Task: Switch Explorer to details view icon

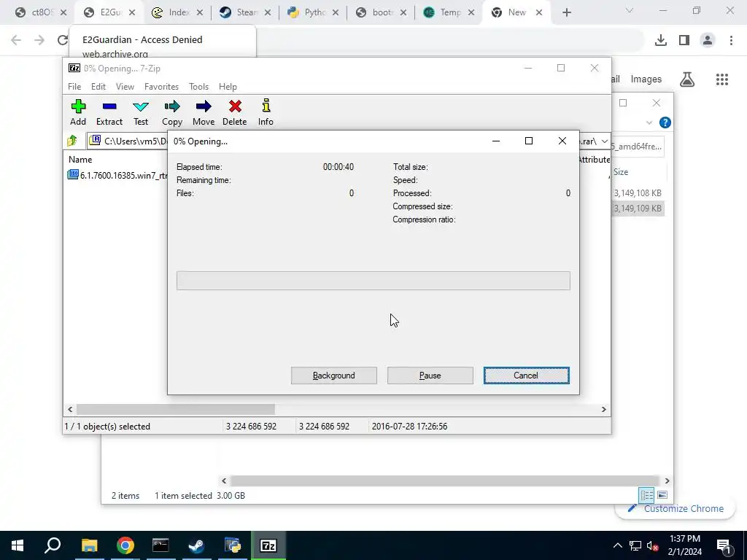Action: 646,495
